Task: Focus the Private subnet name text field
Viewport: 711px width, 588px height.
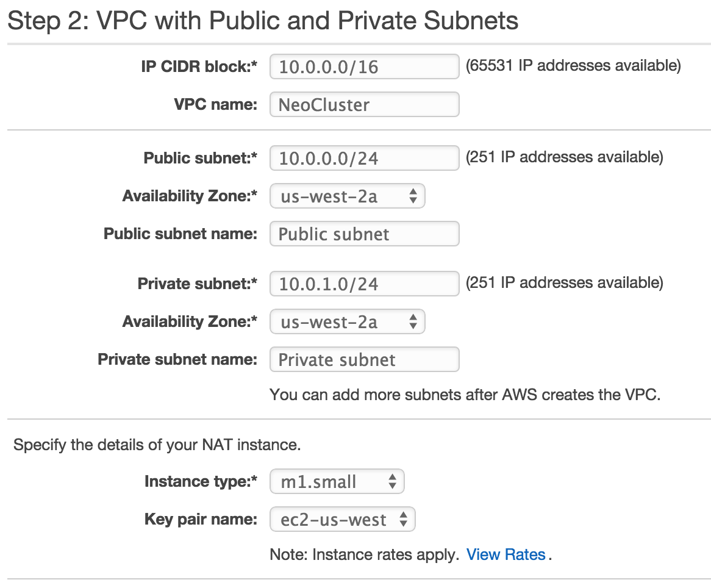Action: [364, 359]
